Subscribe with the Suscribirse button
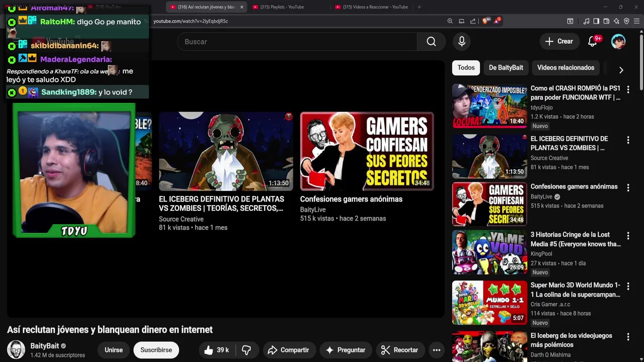Screen dimensions: 644x362 [156, 350]
